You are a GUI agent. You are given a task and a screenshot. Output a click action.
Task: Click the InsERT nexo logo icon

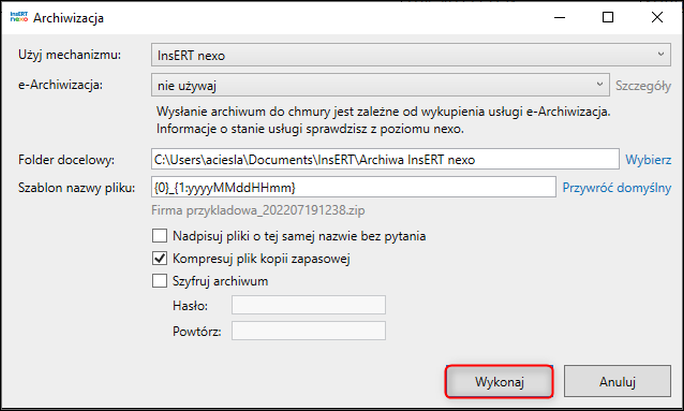tap(17, 17)
